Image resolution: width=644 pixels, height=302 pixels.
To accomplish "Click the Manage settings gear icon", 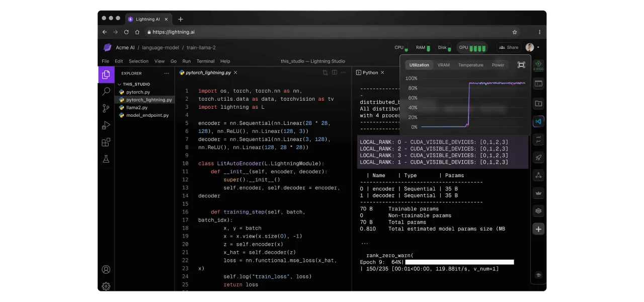I will (x=106, y=286).
